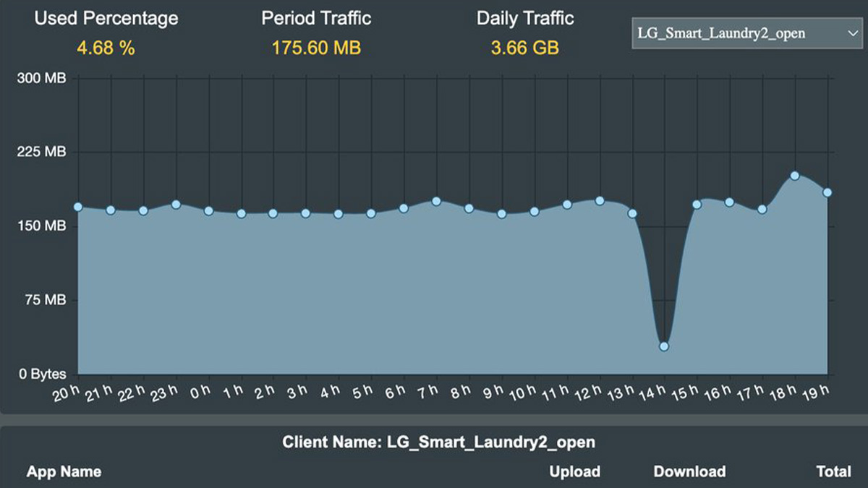Click the 15h data point after dip
868x488 pixels.
click(x=697, y=205)
